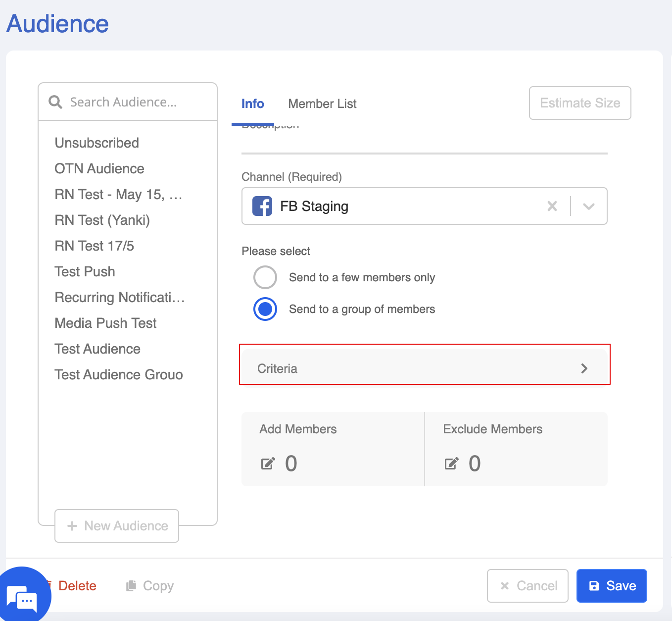Select Send to a few members only
Screen dimensions: 672x621
click(x=265, y=277)
